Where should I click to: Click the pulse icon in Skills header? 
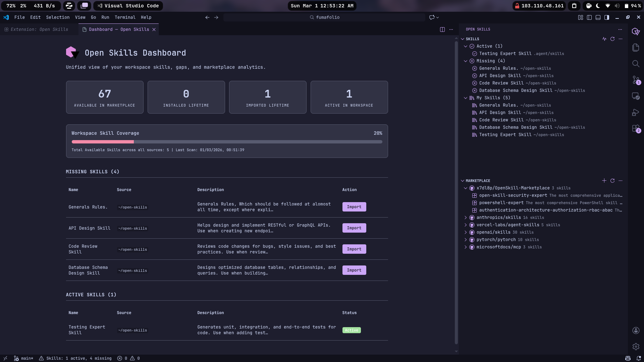604,39
